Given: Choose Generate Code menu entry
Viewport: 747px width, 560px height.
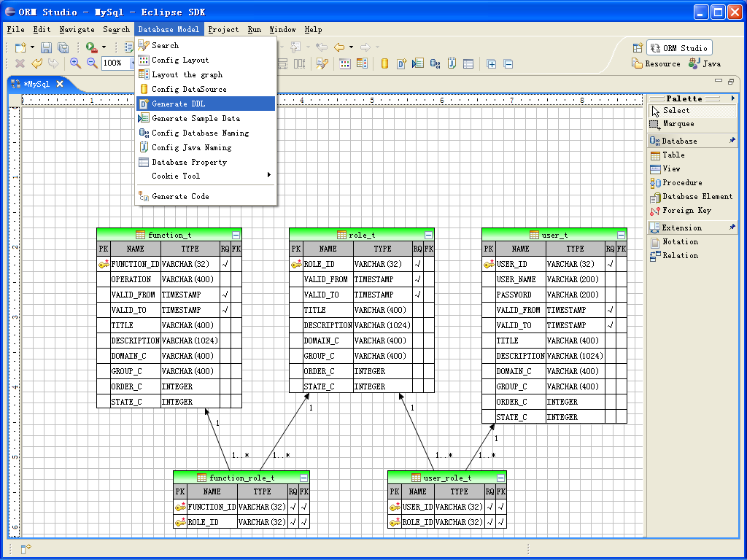Looking at the screenshot, I should point(206,196).
